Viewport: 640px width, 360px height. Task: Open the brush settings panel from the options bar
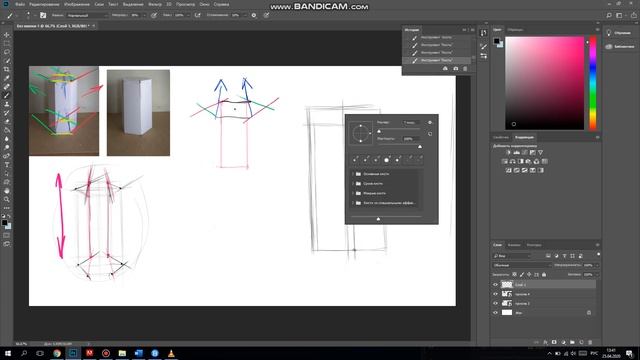pos(43,15)
